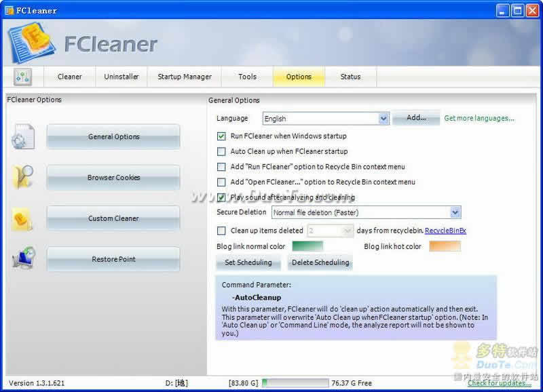This screenshot has width=543, height=392.
Task: Minimize the FCleaner window
Action: (502, 11)
